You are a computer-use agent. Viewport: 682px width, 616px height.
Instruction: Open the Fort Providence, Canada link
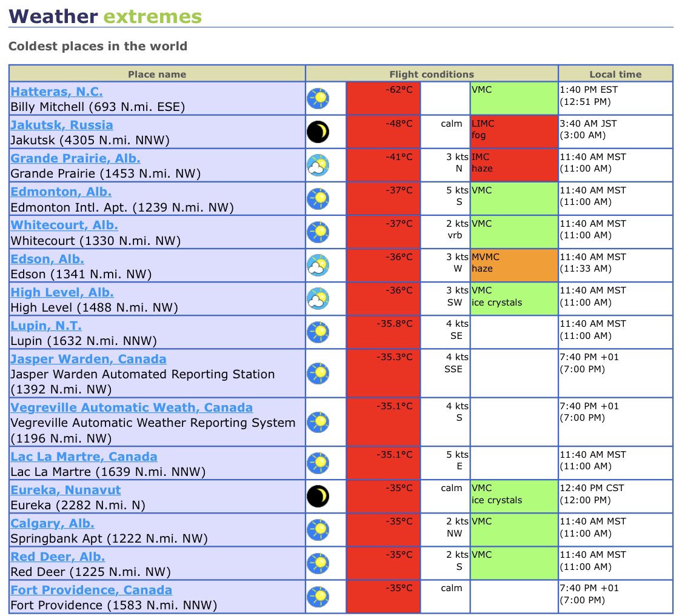(x=91, y=591)
